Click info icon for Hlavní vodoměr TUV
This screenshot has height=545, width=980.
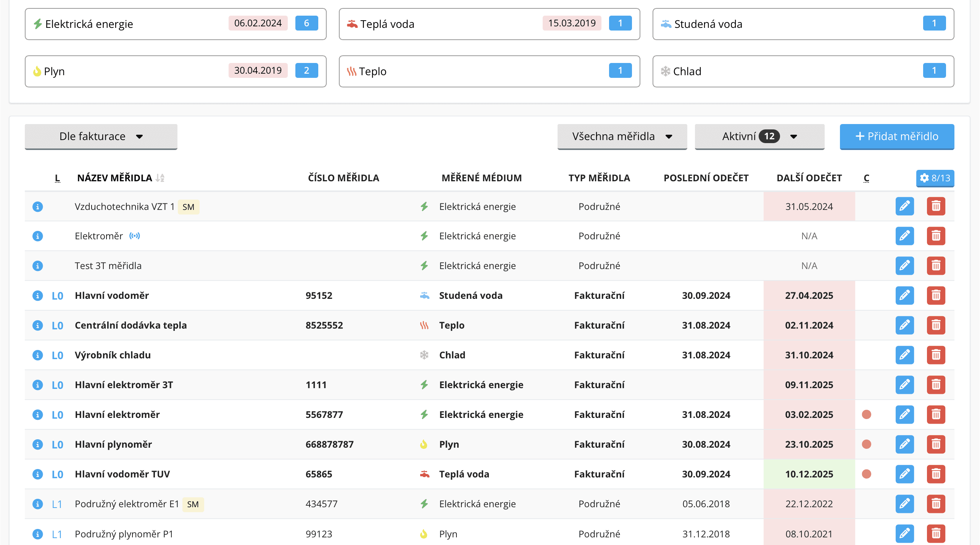click(x=37, y=474)
